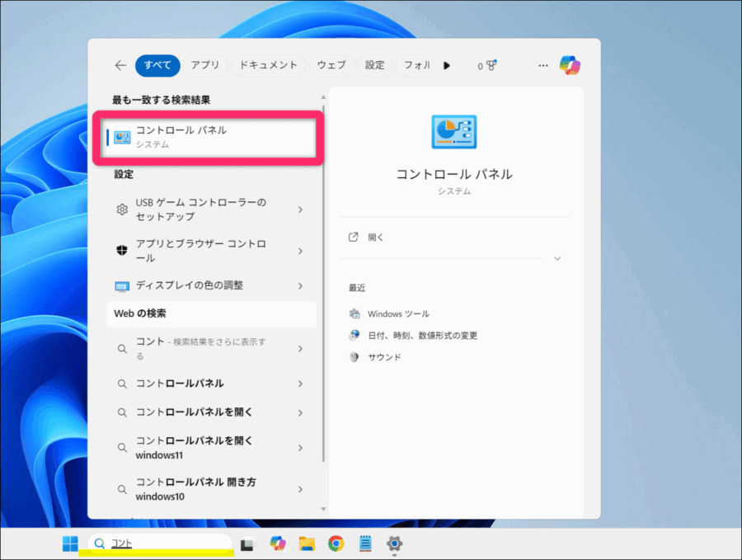Viewport: 742px width, 560px height.
Task: Open Notepad from the taskbar
Action: point(365,544)
